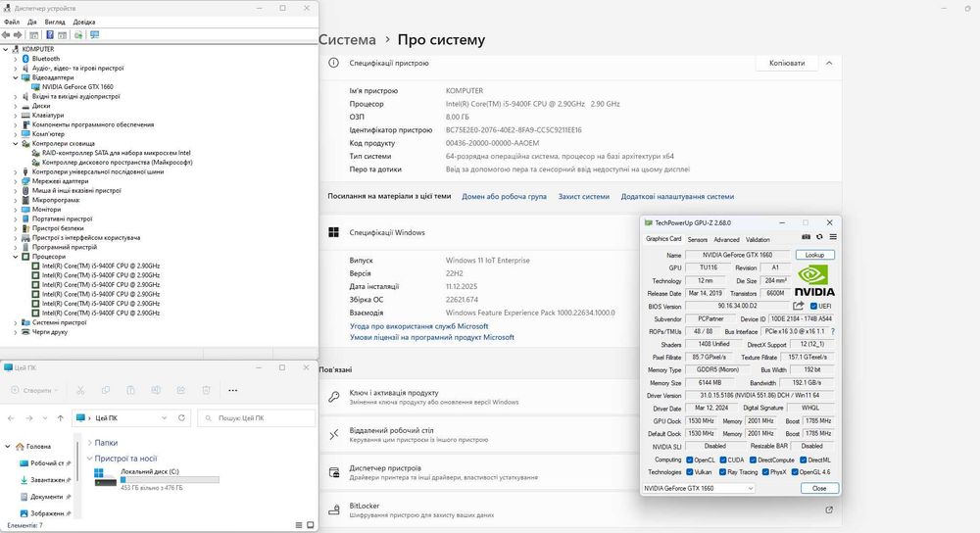Toggle PhysX checkbox in GPU-Z

point(765,472)
